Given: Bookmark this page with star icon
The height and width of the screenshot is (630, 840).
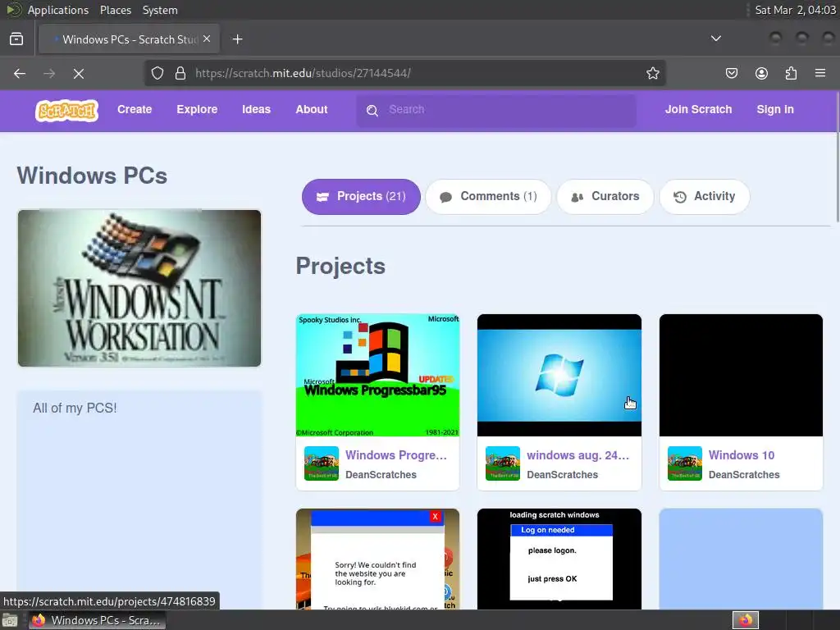Looking at the screenshot, I should (x=652, y=73).
